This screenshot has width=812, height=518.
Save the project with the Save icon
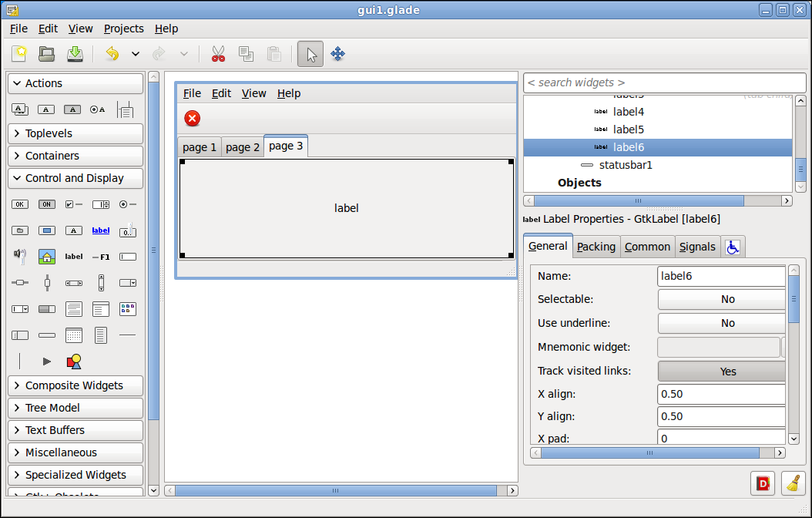[x=75, y=54]
